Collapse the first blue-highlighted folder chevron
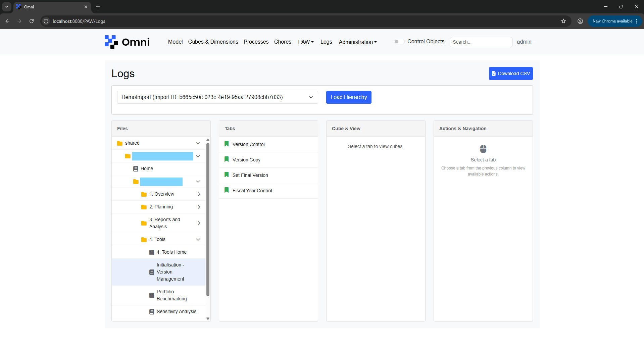This screenshot has width=644, height=345. (x=198, y=156)
